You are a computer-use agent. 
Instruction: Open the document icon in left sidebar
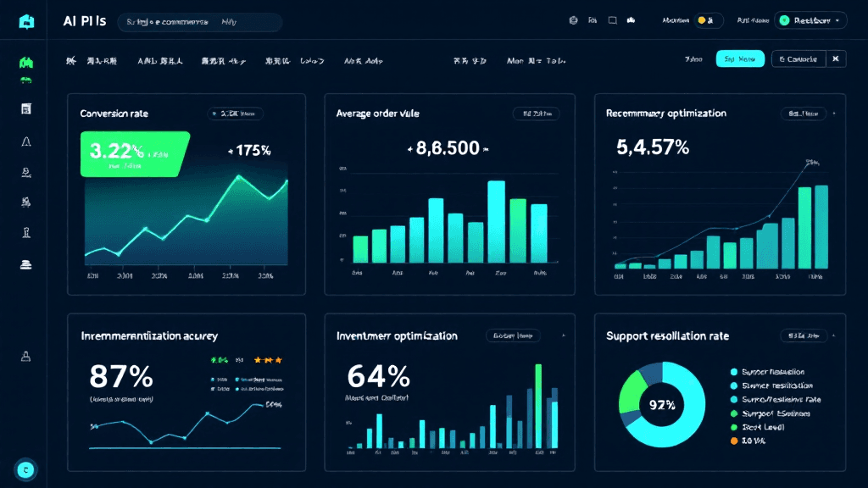pyautogui.click(x=26, y=108)
